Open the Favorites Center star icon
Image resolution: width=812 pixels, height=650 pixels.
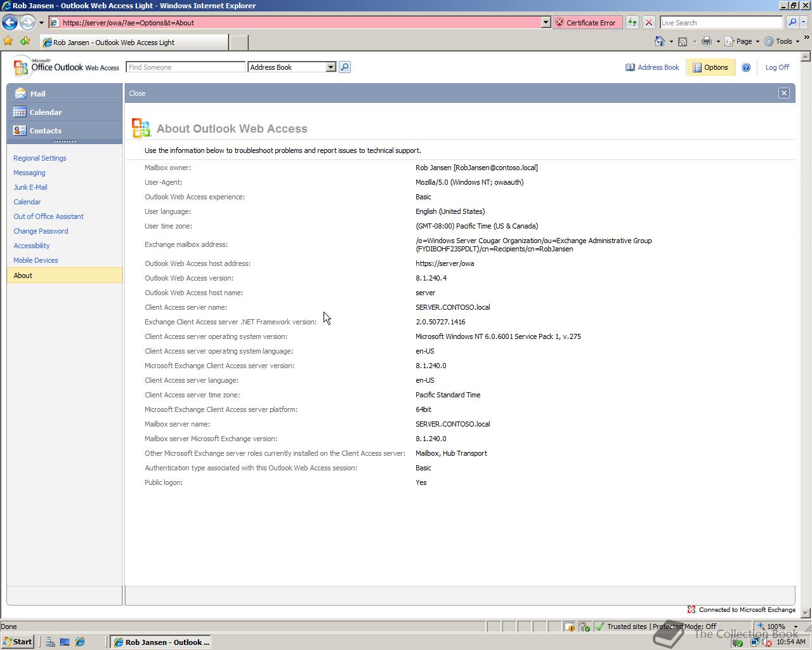[8, 41]
